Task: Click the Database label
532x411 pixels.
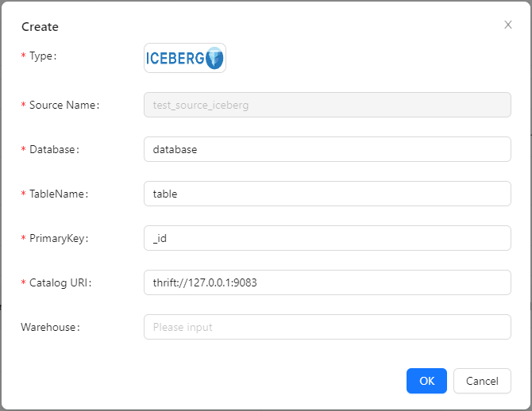Action: coord(55,150)
